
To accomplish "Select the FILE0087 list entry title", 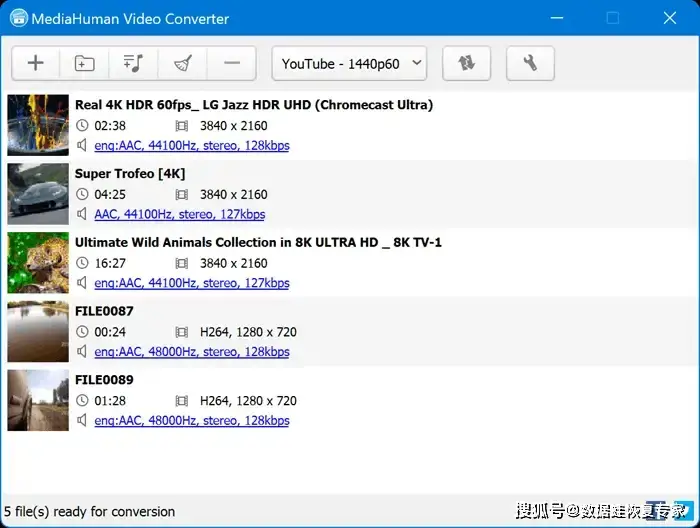I will coord(104,311).
